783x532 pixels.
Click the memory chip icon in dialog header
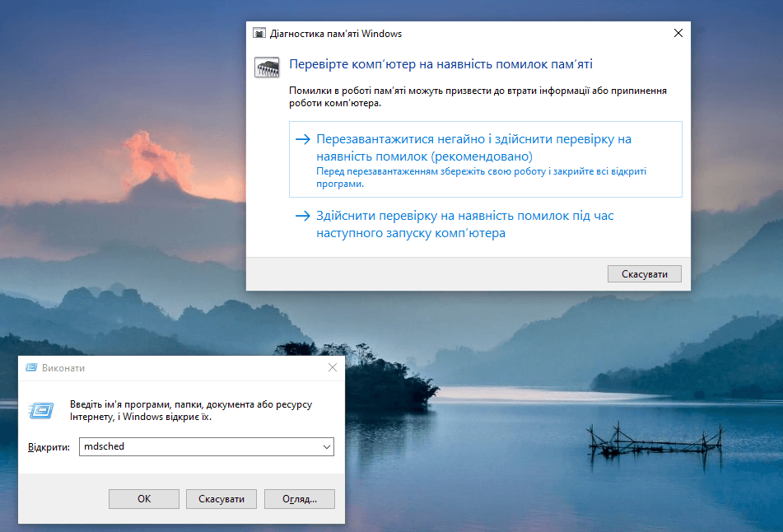(x=267, y=67)
